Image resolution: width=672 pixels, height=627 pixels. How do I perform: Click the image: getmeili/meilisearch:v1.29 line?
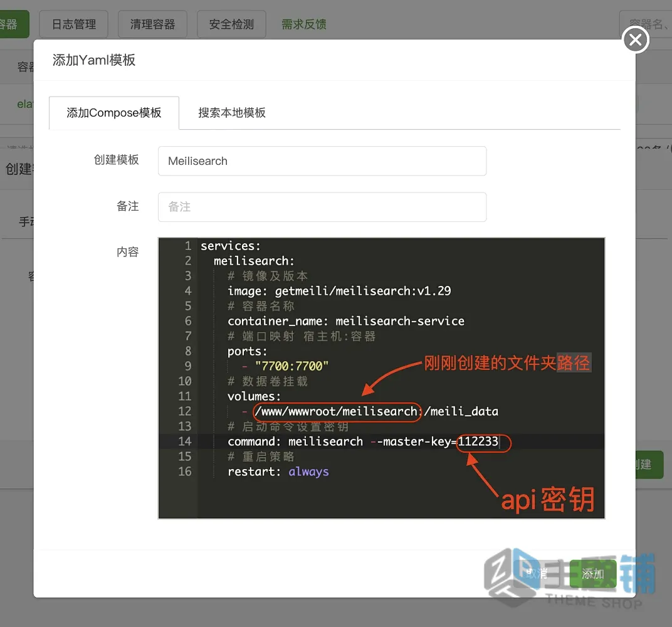coord(339,291)
